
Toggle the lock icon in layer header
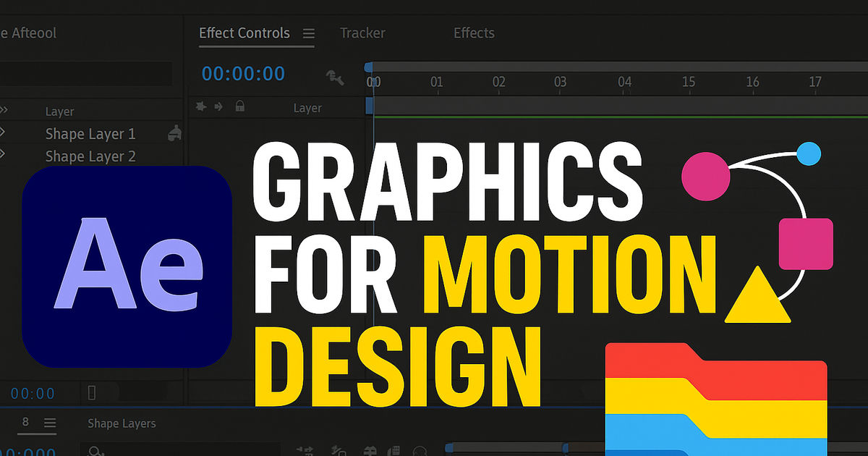coord(239,107)
